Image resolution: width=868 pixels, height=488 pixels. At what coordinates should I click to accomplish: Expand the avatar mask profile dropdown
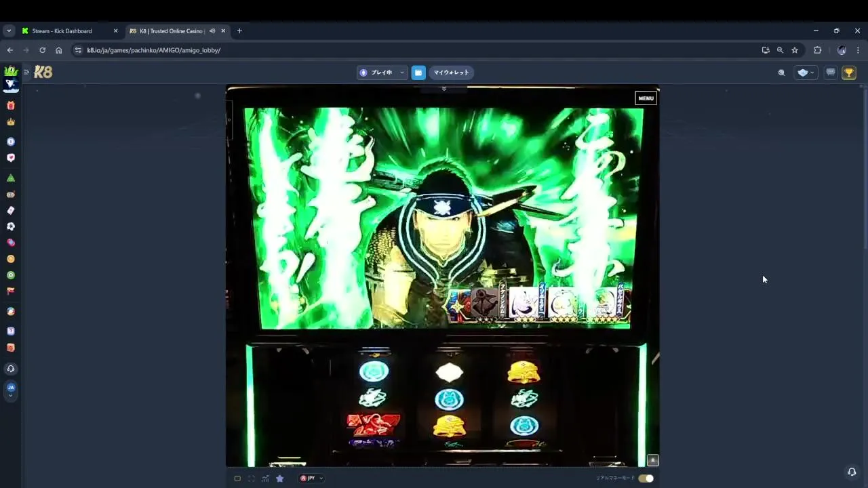pos(806,73)
